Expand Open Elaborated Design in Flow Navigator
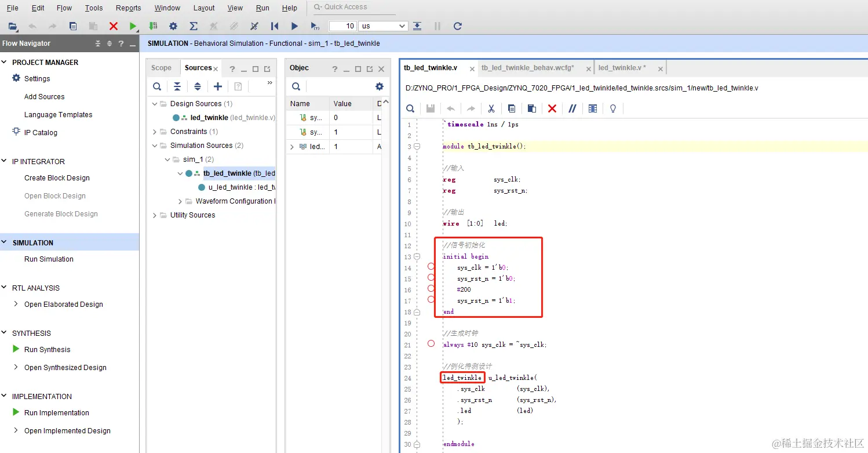 click(x=16, y=304)
